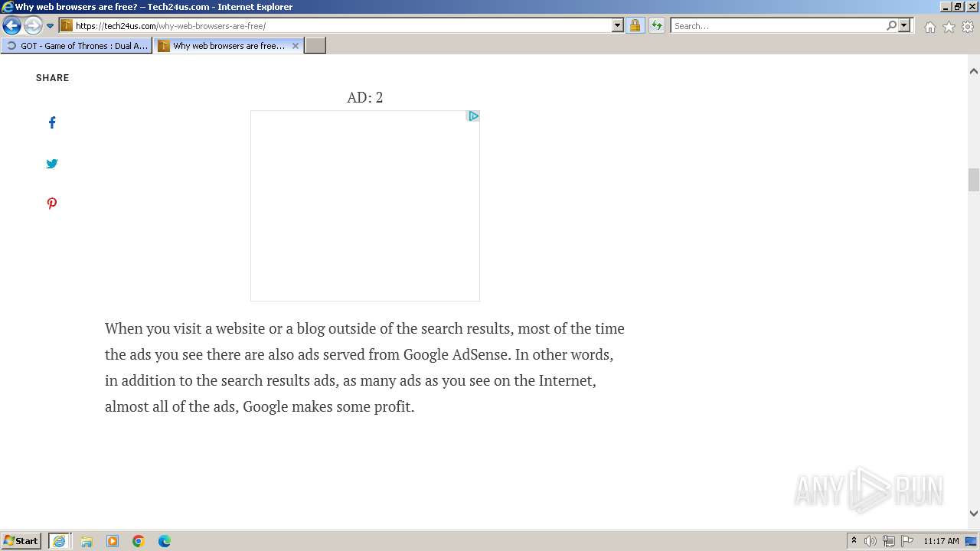Show hidden system tray icons

854,541
